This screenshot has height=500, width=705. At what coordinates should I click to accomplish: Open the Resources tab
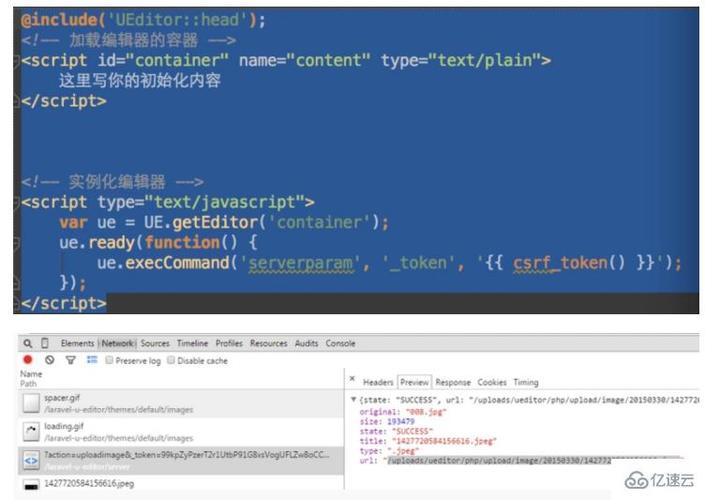point(268,344)
